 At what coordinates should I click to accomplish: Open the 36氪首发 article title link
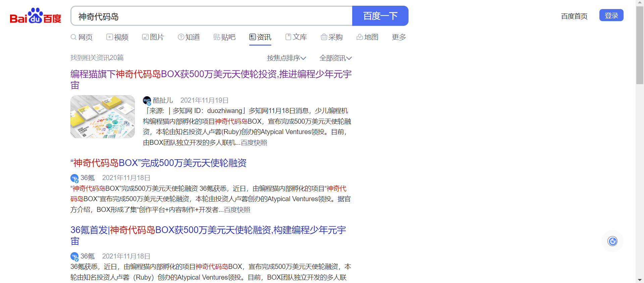(x=208, y=235)
